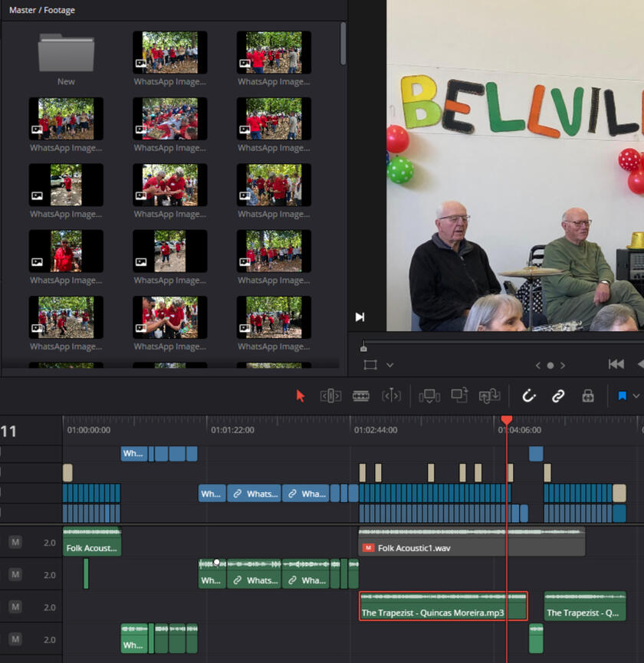Select the Master bin in the breadcrumb
This screenshot has height=663, width=644.
coord(22,10)
